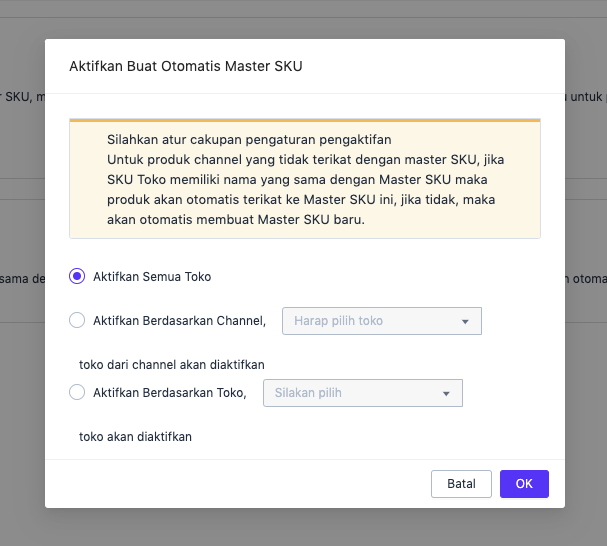Image resolution: width=607 pixels, height=546 pixels.
Task: Click text 'toko akan diaktifkan'
Action: point(135,437)
